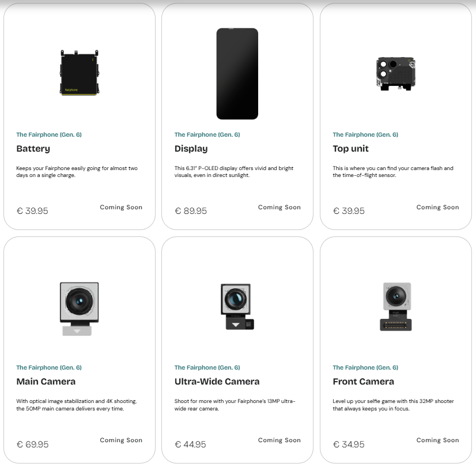Click the Top unit description text
476x467 pixels.
tap(392, 172)
